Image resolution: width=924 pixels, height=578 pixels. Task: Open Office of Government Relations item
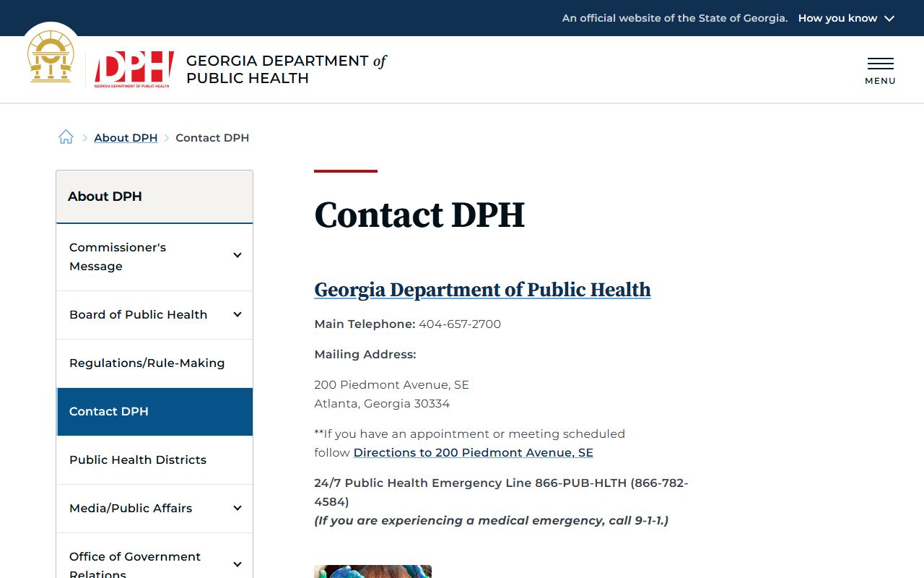135,564
